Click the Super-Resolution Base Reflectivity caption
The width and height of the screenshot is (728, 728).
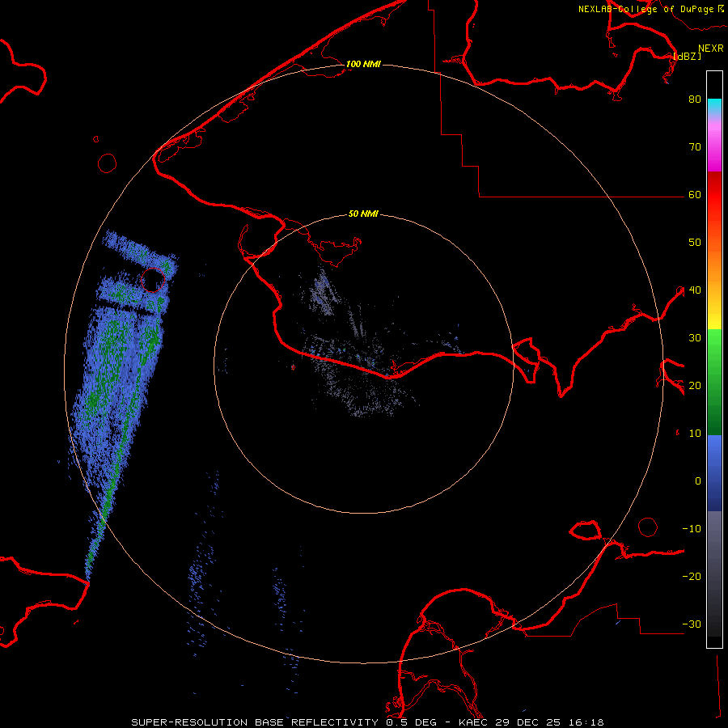pyautogui.click(x=255, y=722)
